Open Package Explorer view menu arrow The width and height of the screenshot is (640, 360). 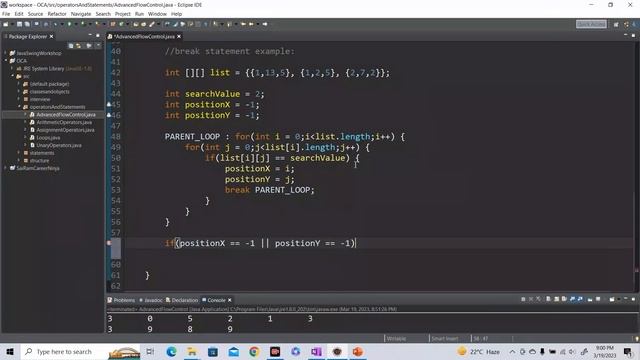(98, 46)
